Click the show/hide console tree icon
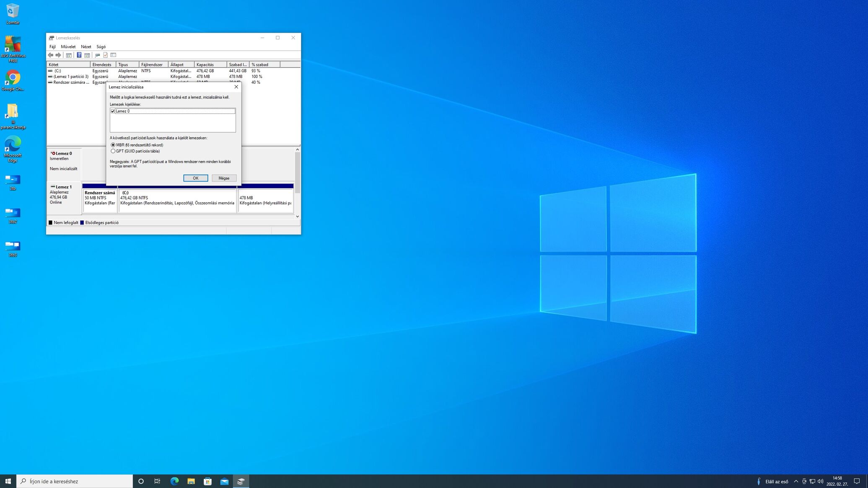868x488 pixels. [69, 55]
